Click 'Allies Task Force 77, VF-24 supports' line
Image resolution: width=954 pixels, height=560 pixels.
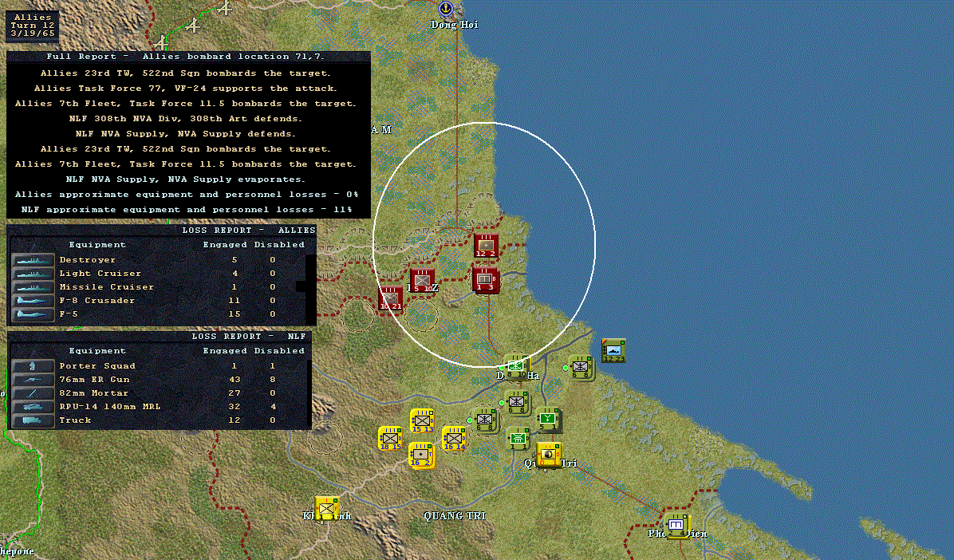tap(186, 89)
